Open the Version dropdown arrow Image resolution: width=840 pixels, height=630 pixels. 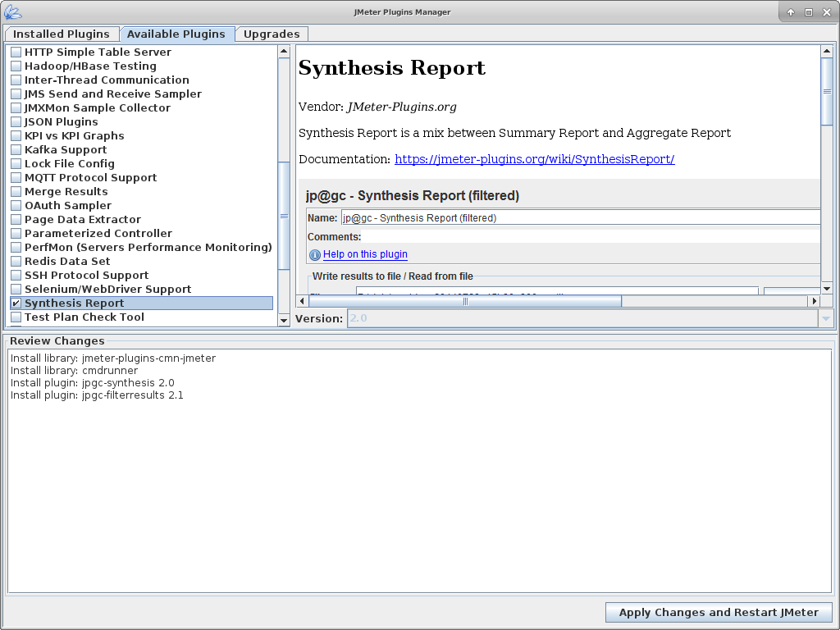click(x=825, y=318)
